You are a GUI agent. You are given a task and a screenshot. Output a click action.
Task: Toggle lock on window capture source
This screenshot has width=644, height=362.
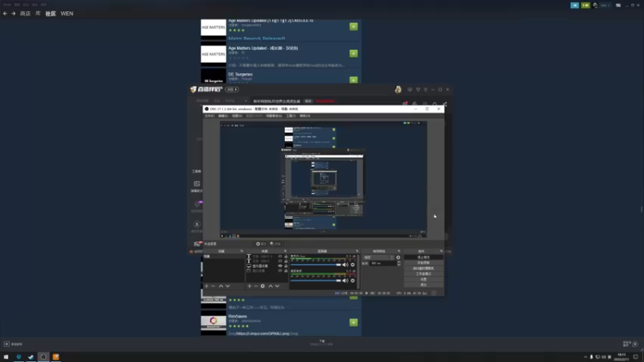[286, 271]
